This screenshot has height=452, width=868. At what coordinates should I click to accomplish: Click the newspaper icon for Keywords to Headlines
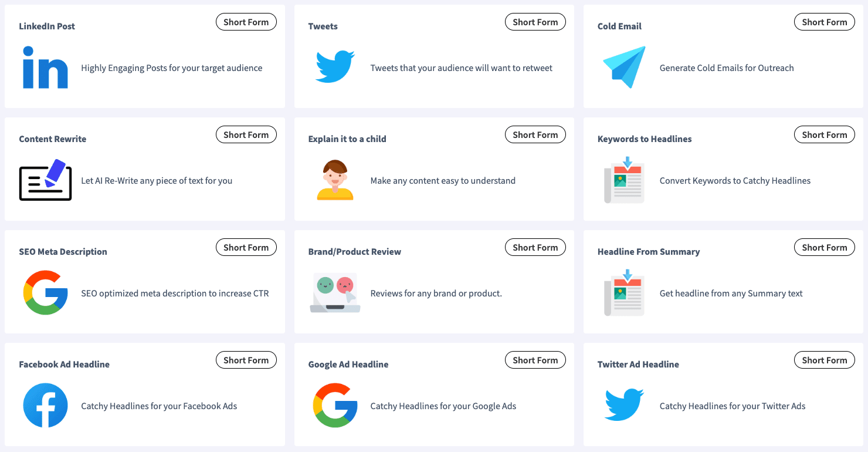[624, 180]
